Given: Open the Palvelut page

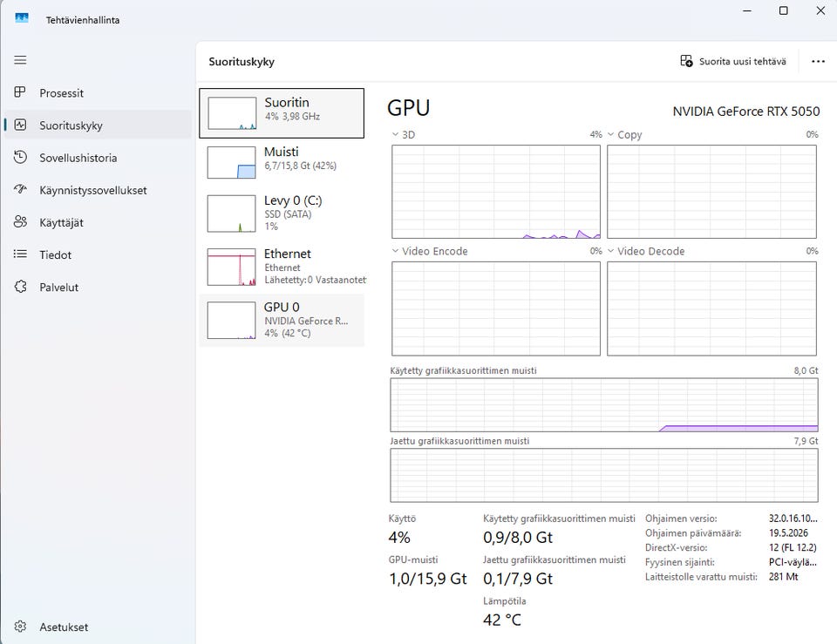Looking at the screenshot, I should [98, 287].
